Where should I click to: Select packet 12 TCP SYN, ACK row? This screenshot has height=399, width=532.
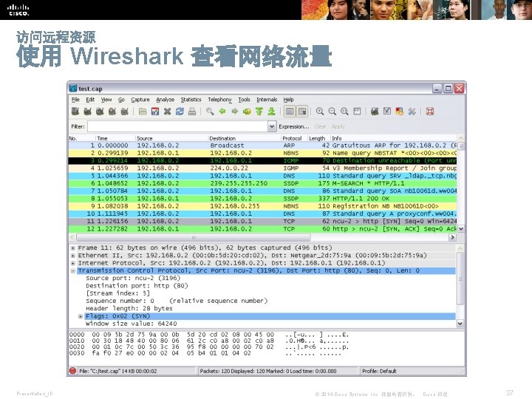[262, 228]
